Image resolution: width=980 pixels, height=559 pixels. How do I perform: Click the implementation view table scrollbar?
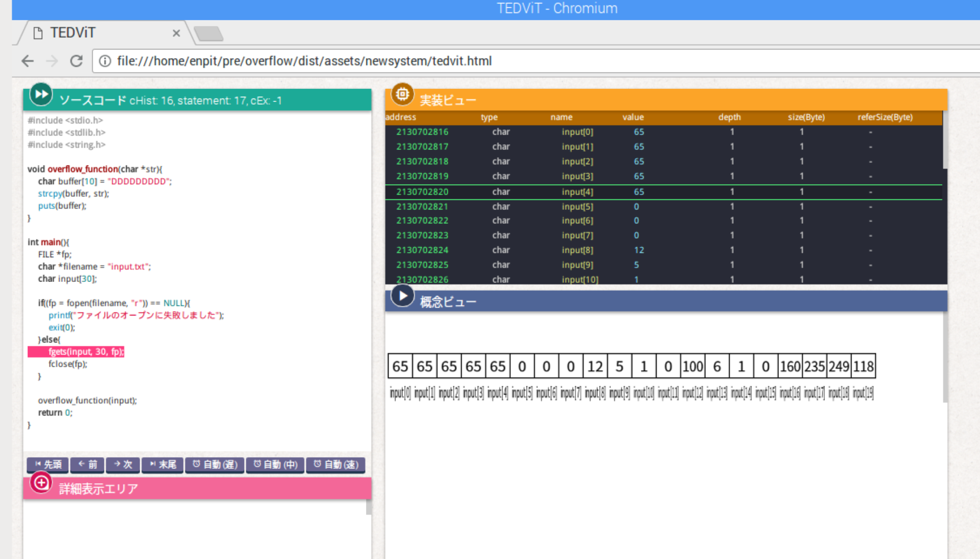[944, 142]
